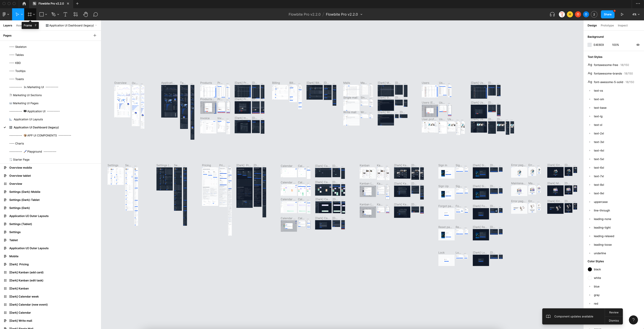Expand the blue color style group

click(590, 287)
